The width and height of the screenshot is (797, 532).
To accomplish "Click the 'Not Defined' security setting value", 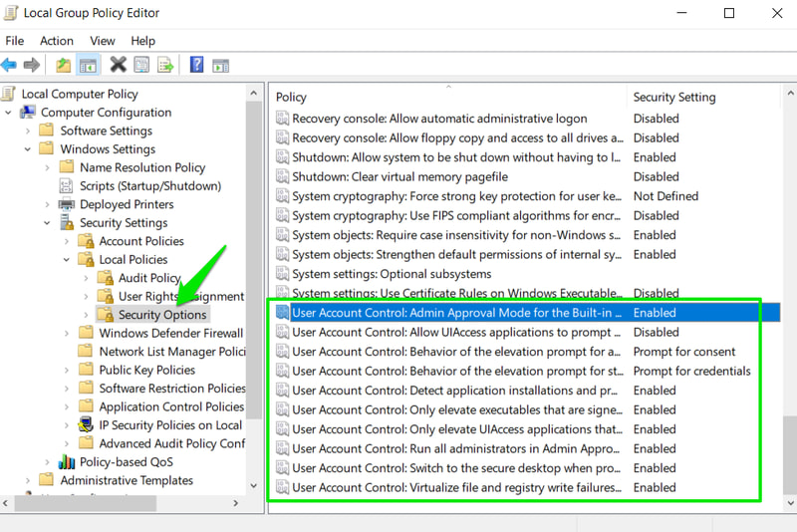I will (665, 196).
